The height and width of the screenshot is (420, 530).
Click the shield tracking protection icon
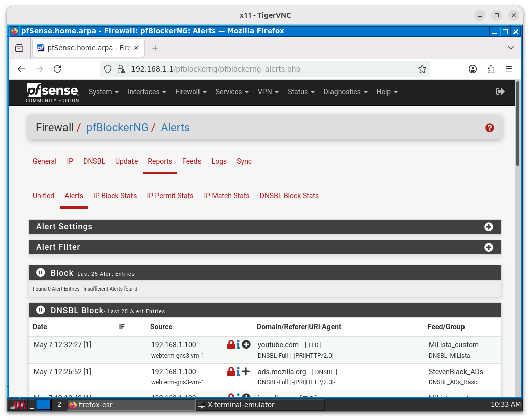[x=108, y=69]
